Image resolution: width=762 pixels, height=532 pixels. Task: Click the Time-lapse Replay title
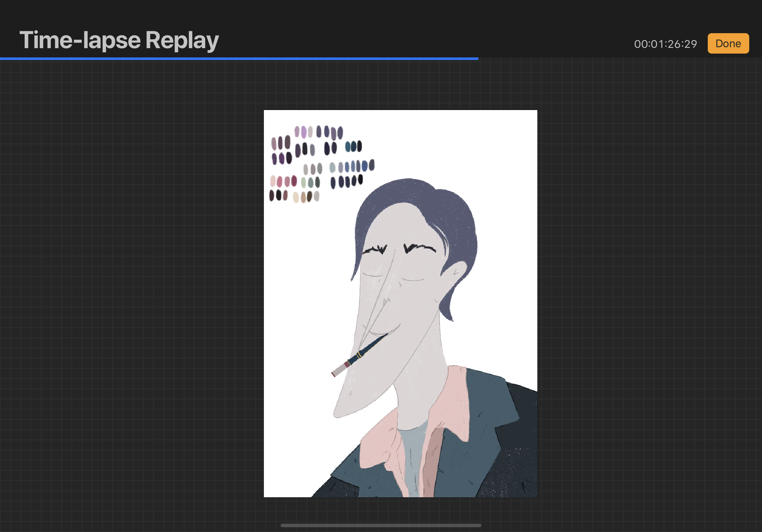[x=119, y=41]
